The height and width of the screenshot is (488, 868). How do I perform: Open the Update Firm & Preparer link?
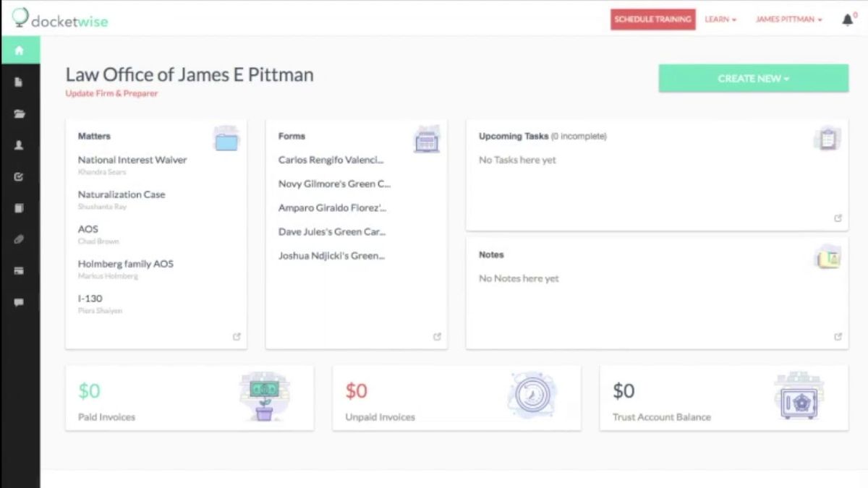coord(111,94)
